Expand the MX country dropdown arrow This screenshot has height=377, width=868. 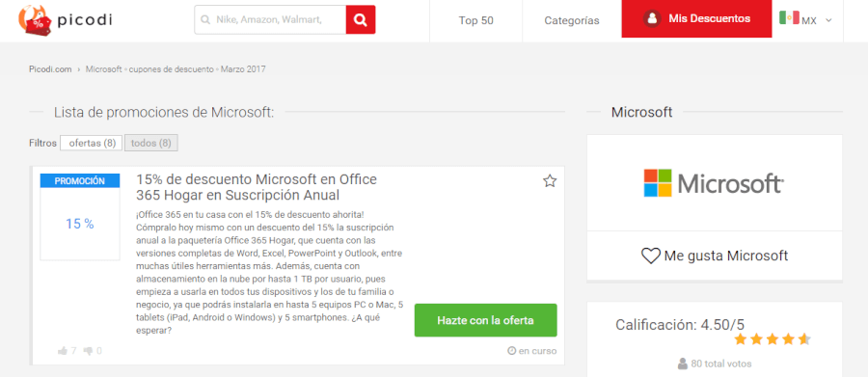point(828,20)
